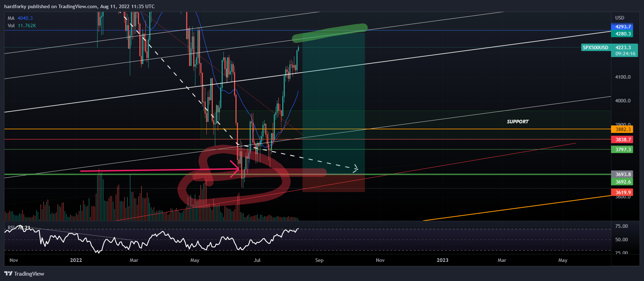This screenshot has width=644, height=281.
Task: Click the TradingView logo icon
Action: pyautogui.click(x=8, y=274)
